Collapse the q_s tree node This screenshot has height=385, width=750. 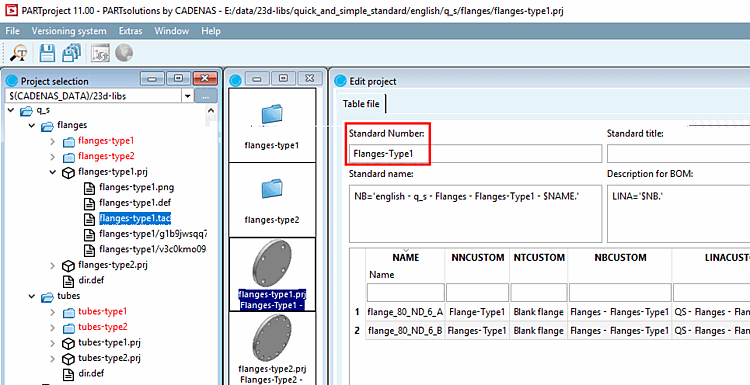11,110
